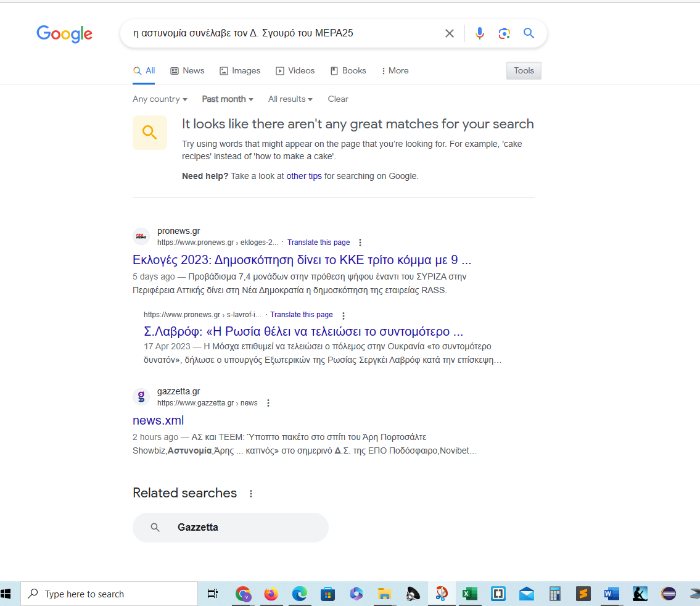Switch to Chrome in the taskbar
This screenshot has height=606, width=700.
tap(243, 594)
